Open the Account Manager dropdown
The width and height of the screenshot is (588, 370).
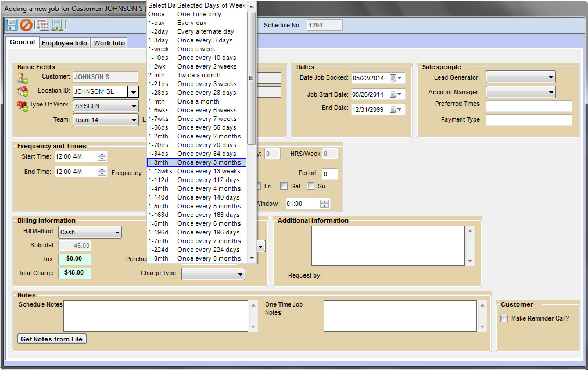coord(551,92)
